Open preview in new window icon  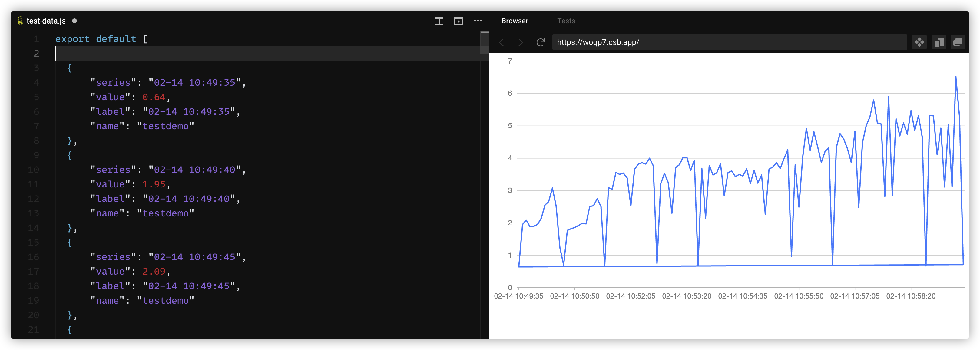[958, 42]
